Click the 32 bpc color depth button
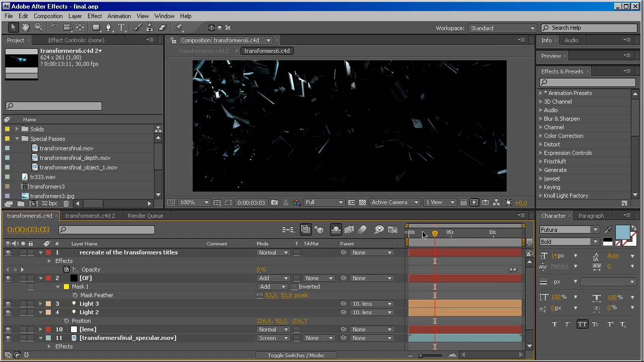The width and height of the screenshot is (644, 362). (x=49, y=204)
